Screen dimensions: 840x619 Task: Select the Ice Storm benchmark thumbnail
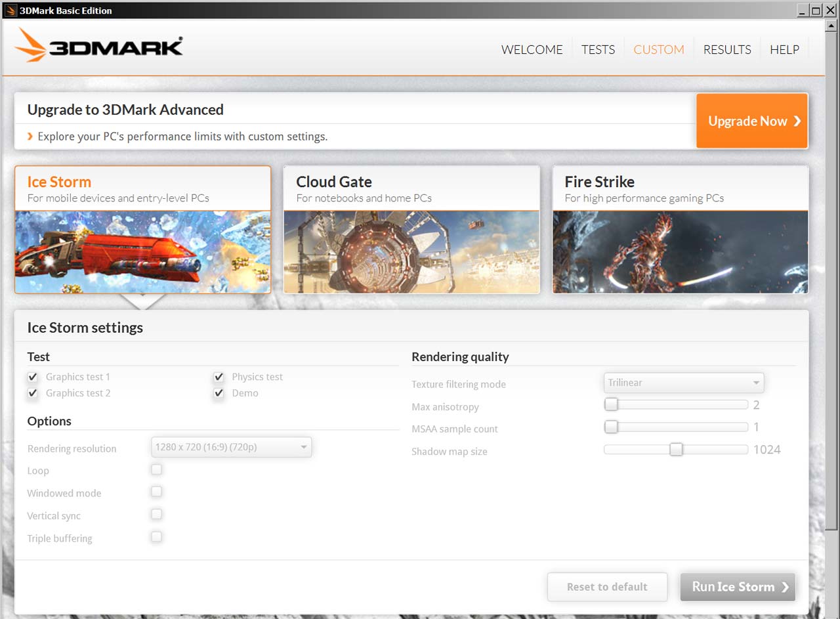[142, 251]
